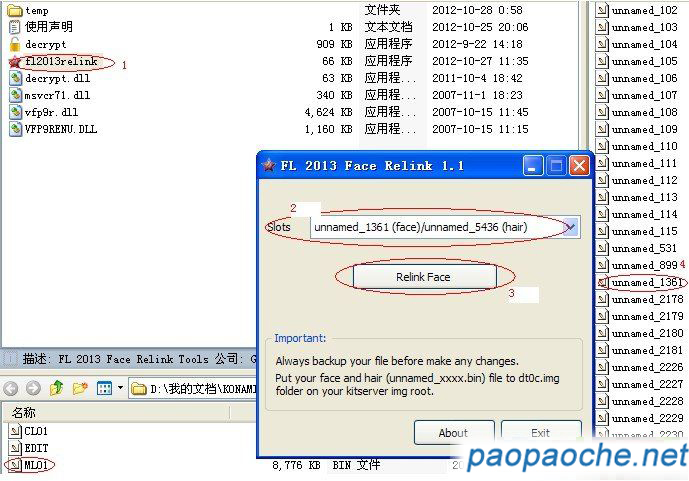Select the unnamed_111 file name
Screen dimensions: 689x481
(x=645, y=163)
